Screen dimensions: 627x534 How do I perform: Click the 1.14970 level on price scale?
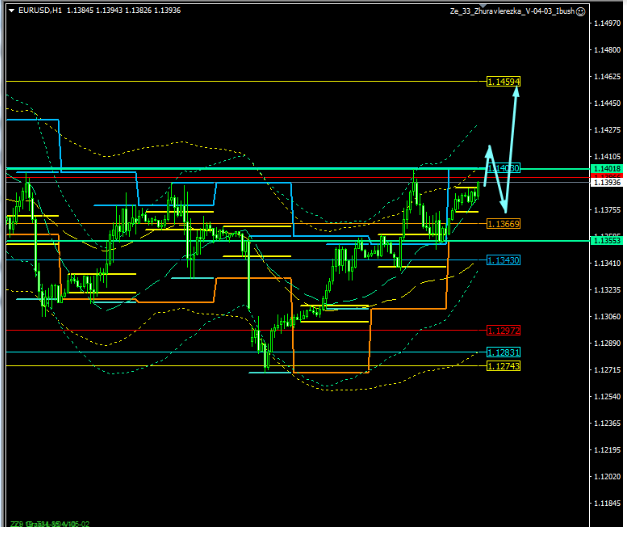(x=605, y=24)
